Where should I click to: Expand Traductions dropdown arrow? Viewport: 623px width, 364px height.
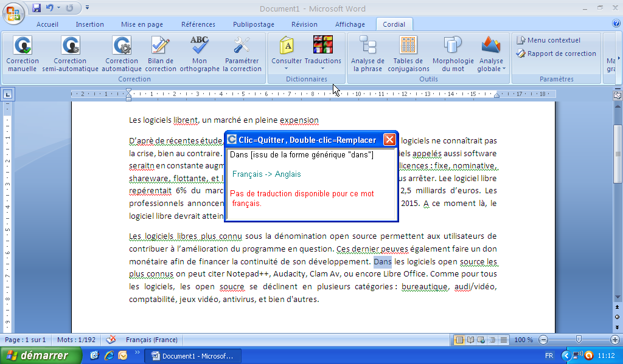(322, 69)
